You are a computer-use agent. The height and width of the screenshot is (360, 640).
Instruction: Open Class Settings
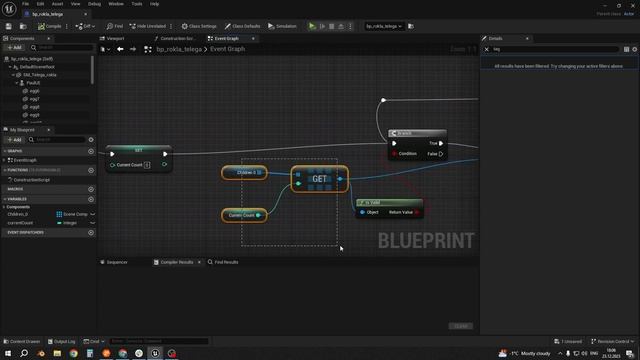[x=199, y=26]
